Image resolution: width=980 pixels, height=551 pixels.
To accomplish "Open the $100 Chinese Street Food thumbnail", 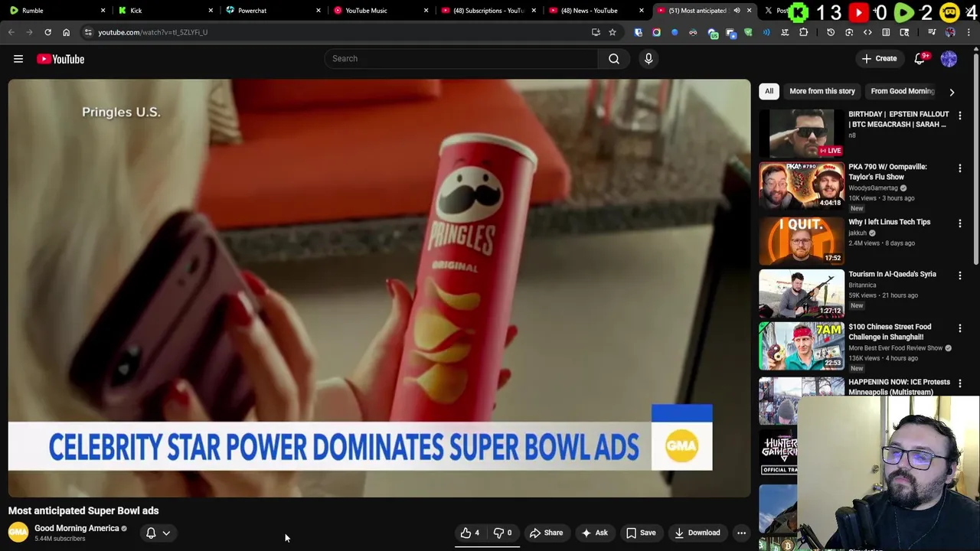I will click(802, 346).
